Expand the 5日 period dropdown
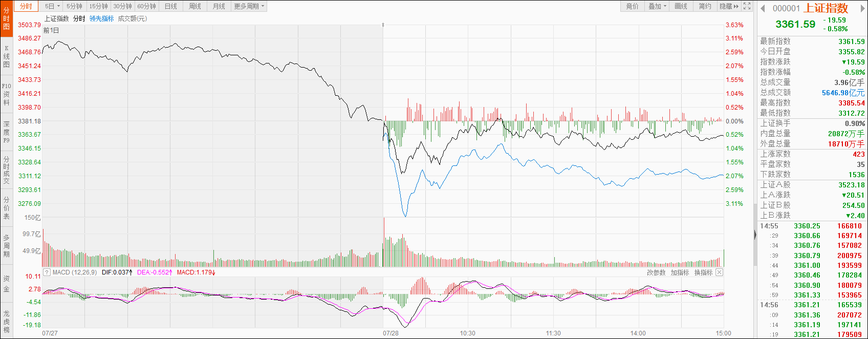This screenshot has width=868, height=339. pos(52,6)
